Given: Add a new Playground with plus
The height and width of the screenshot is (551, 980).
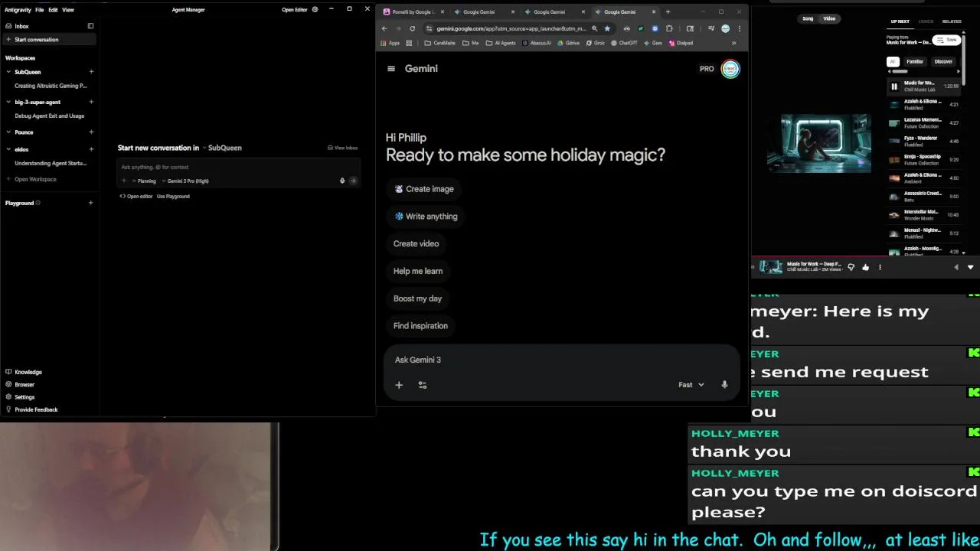Looking at the screenshot, I should click(91, 203).
